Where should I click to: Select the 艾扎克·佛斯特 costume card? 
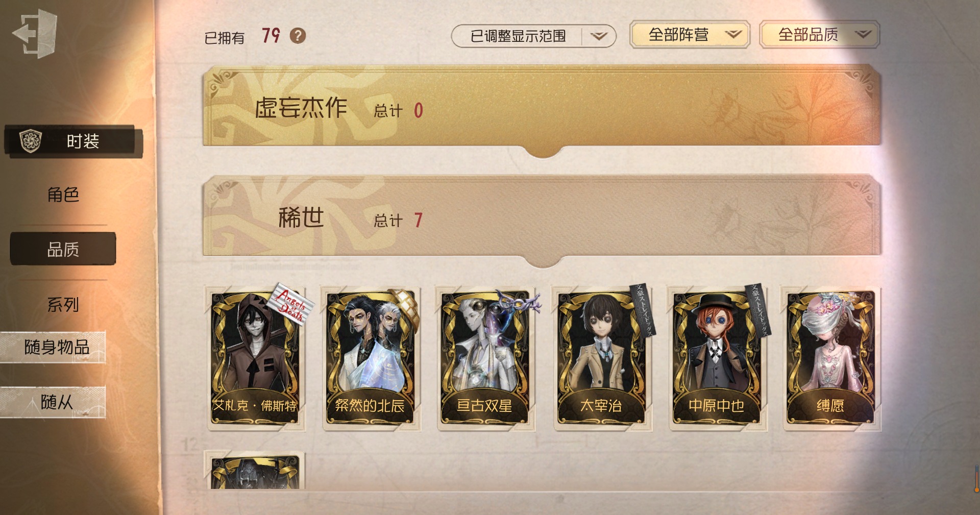coord(255,358)
